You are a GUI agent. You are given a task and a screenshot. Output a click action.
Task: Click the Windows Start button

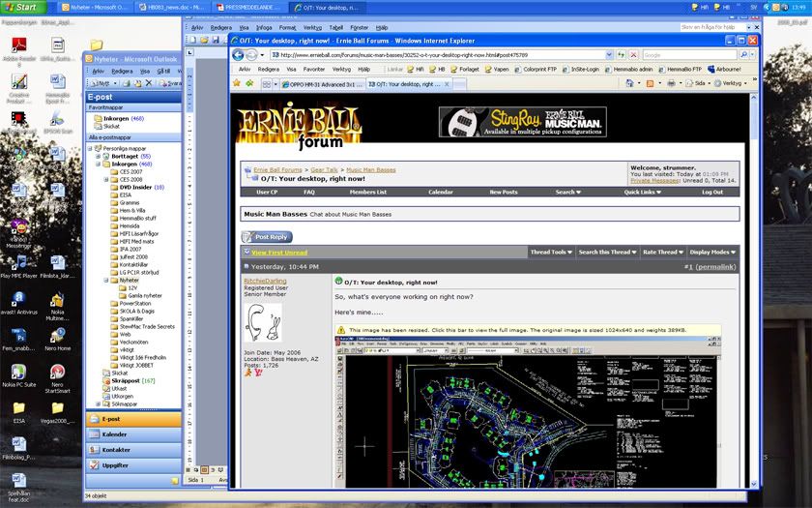click(x=23, y=8)
